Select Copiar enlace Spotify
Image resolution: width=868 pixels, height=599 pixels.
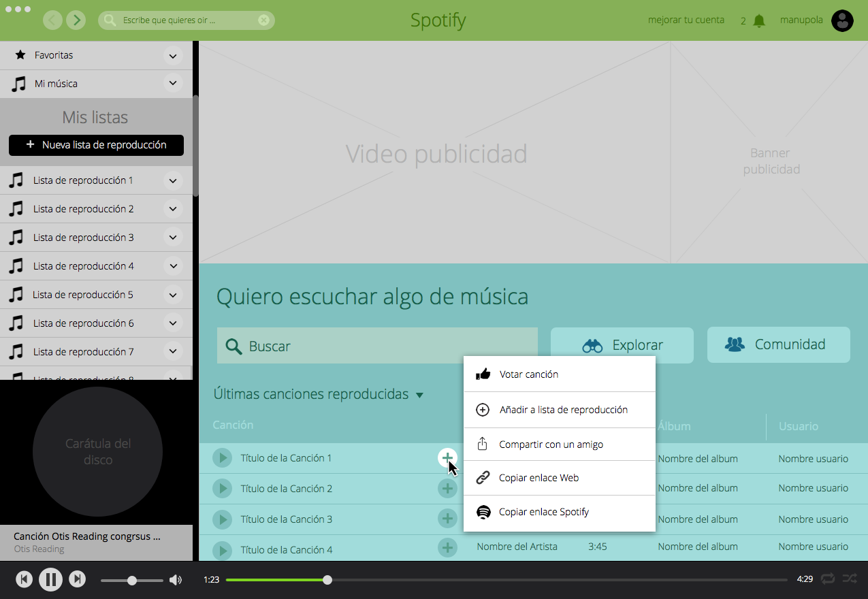pos(560,512)
